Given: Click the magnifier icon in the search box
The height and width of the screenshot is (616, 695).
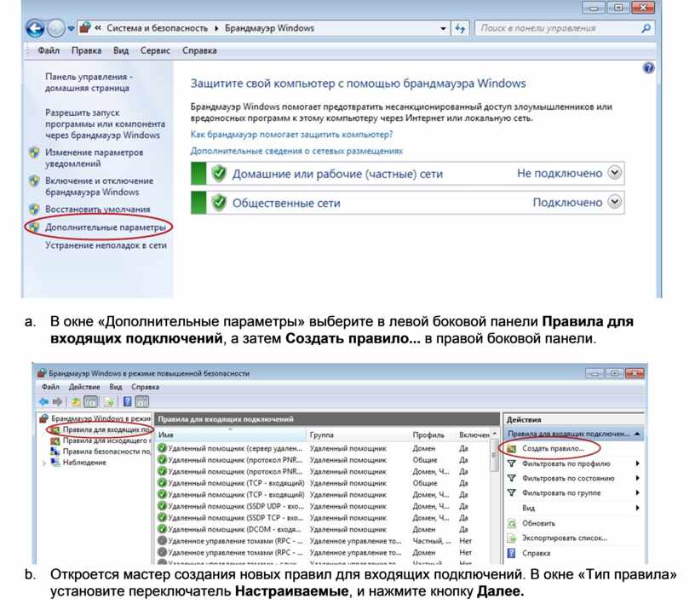Looking at the screenshot, I should 646,28.
